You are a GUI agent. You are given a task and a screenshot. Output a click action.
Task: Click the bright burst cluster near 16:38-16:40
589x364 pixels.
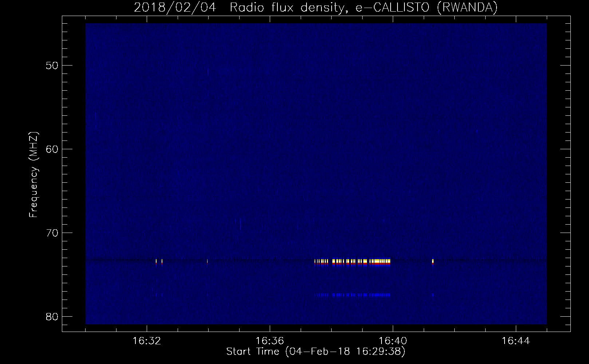(x=352, y=262)
